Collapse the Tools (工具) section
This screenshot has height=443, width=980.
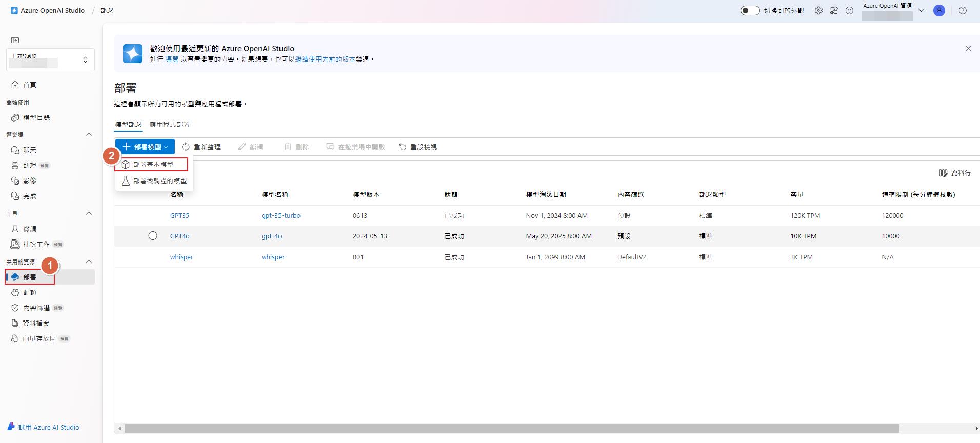[x=89, y=213]
